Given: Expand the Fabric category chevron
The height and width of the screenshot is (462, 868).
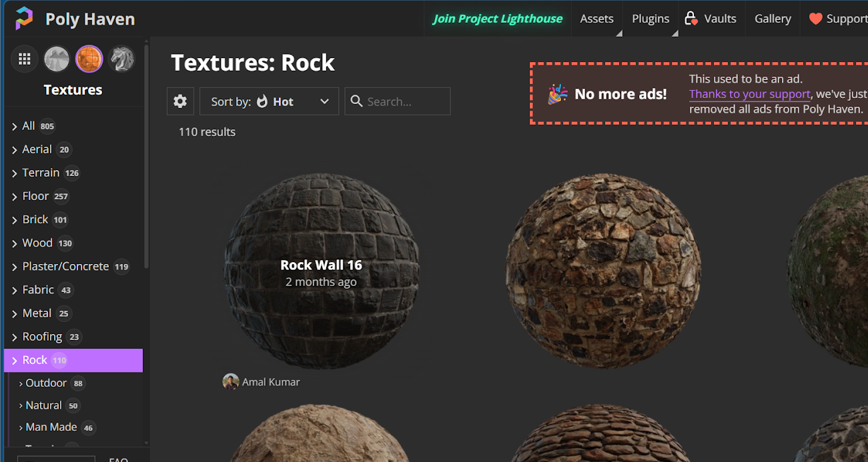Looking at the screenshot, I should [15, 290].
